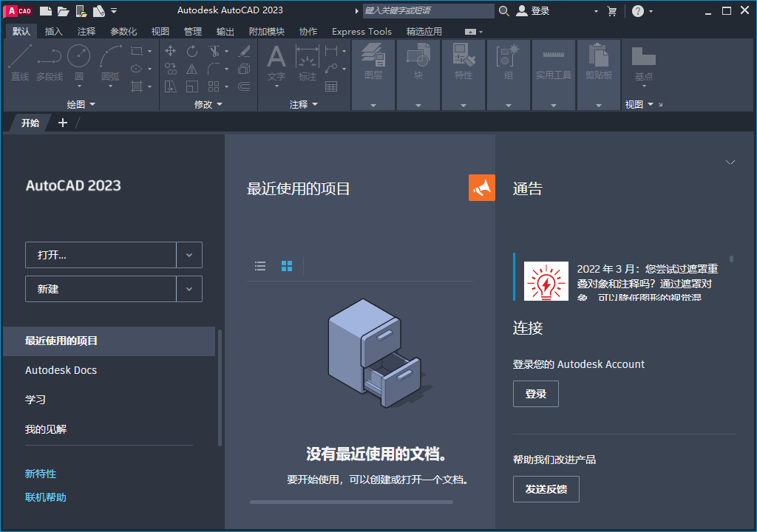
Task: Select the 附加模块 ribbon tab
Action: click(266, 31)
